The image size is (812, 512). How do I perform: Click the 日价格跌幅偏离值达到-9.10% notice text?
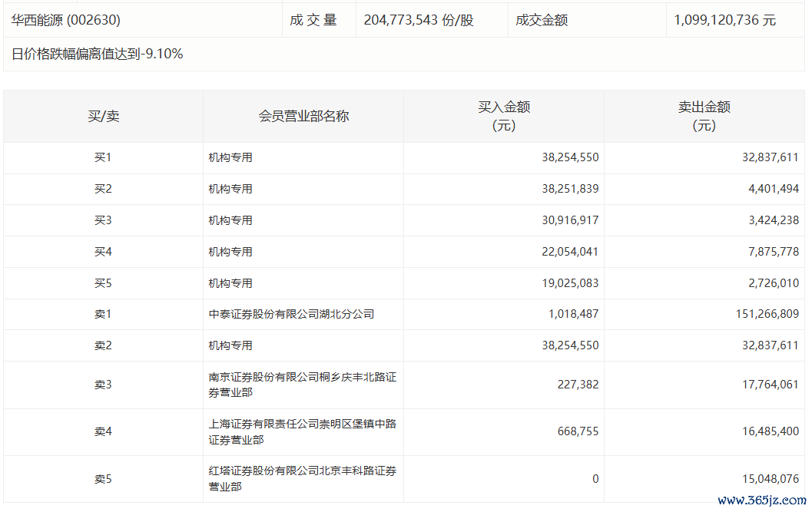pos(98,54)
